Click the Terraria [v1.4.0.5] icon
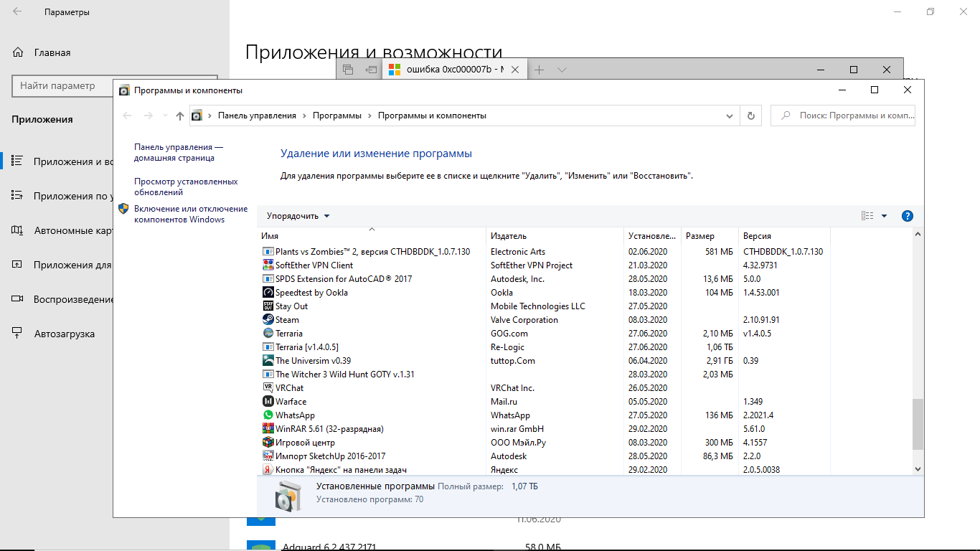This screenshot has width=980, height=551. [268, 347]
